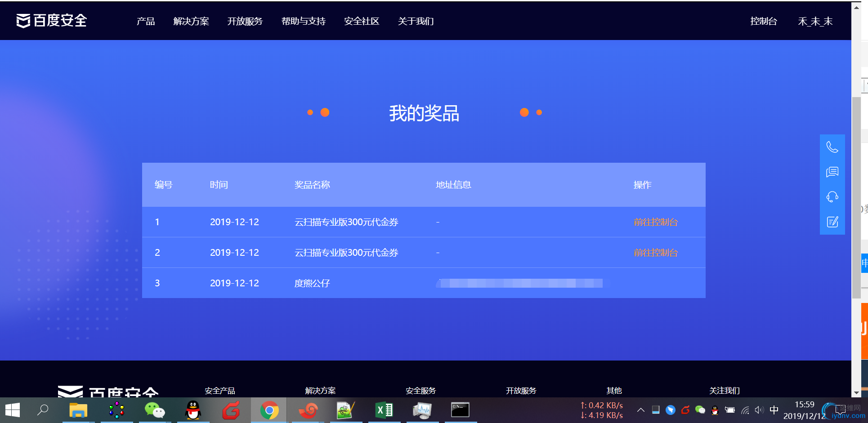This screenshot has height=423, width=868.
Task: Open WeChat from the taskbar
Action: tap(155, 410)
